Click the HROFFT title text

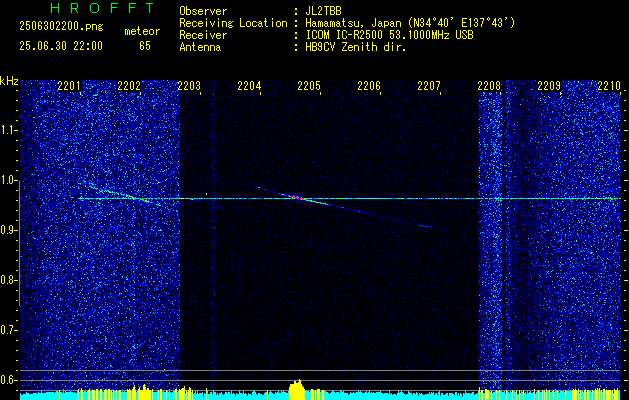(x=102, y=8)
